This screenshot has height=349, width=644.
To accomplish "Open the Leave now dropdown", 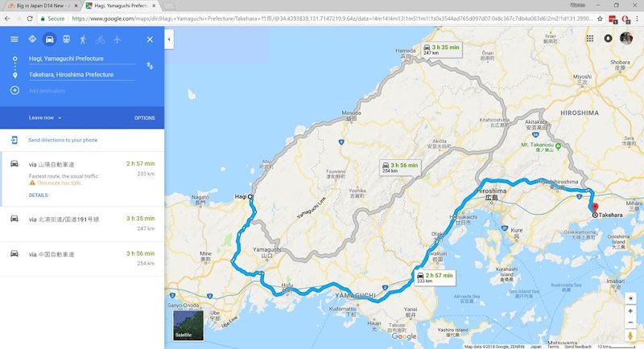I will tap(45, 117).
